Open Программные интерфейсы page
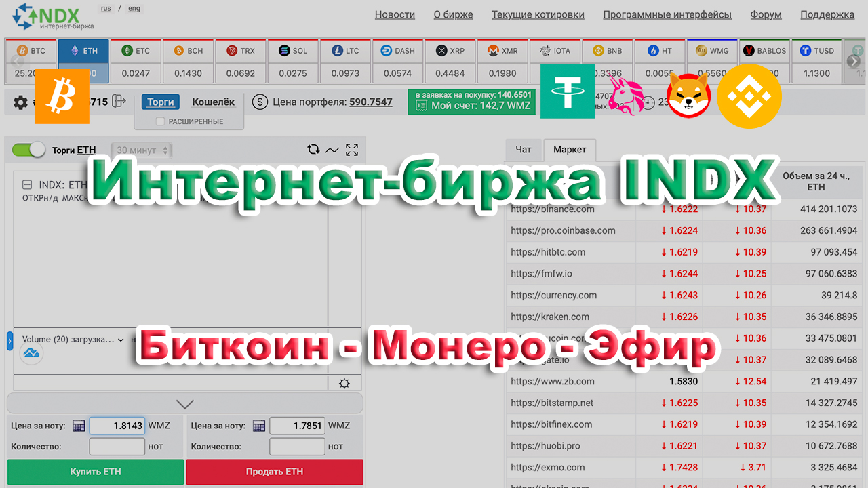 coord(667,14)
